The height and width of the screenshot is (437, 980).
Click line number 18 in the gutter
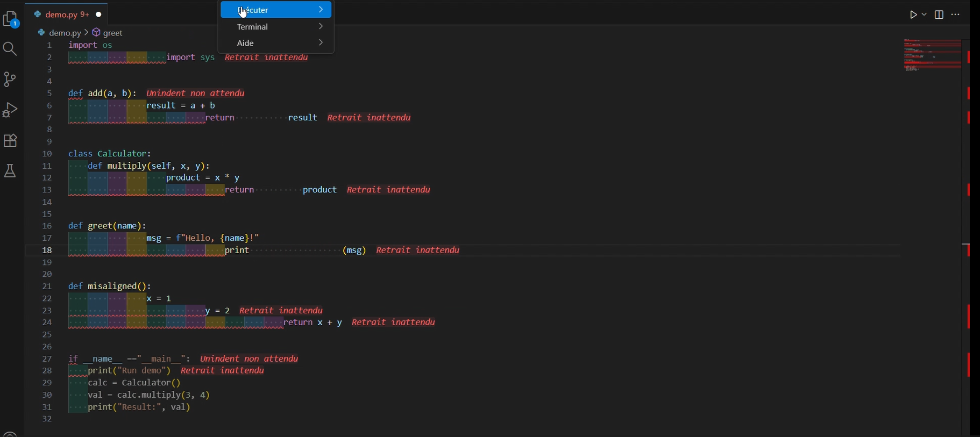(47, 250)
